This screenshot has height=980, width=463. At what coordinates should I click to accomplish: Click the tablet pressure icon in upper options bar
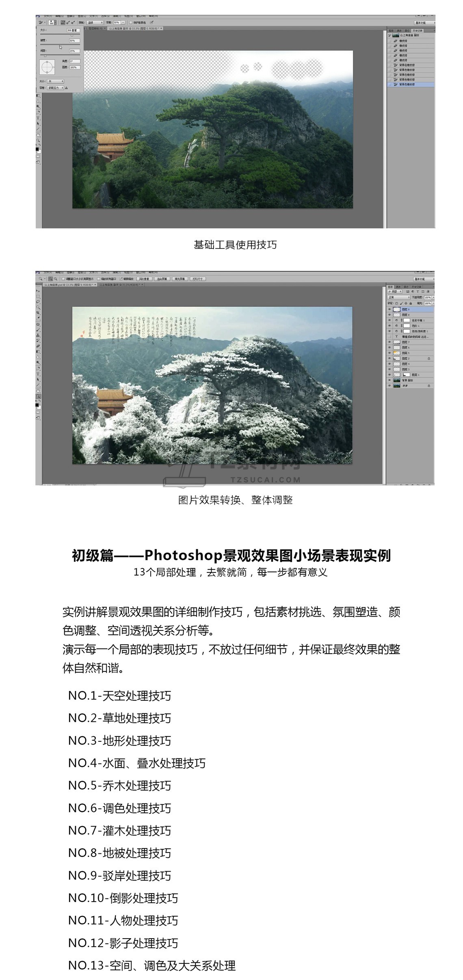click(151, 23)
